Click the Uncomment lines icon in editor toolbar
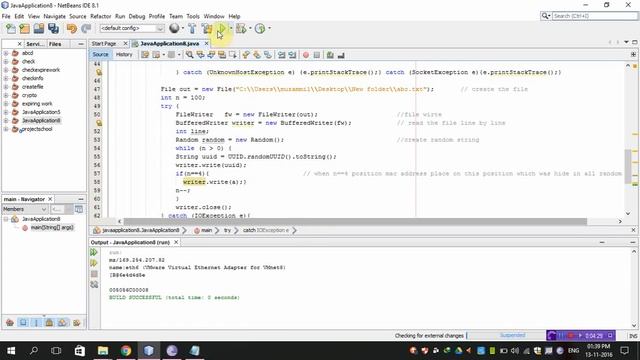 [341, 55]
